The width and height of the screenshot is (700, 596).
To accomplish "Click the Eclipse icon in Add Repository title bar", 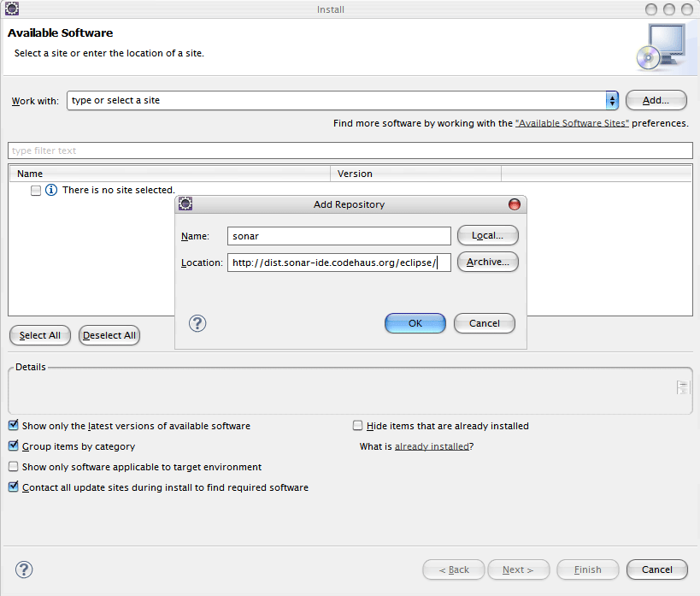I will coord(185,204).
